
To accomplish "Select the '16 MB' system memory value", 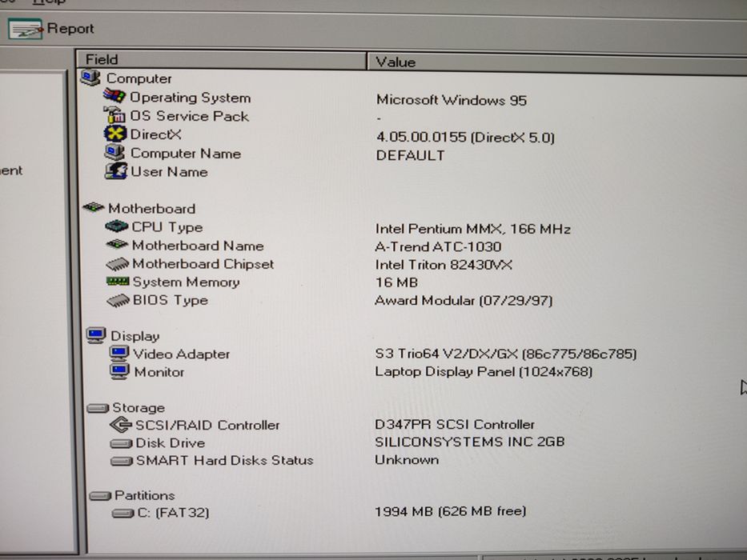I will pyautogui.click(x=396, y=282).
